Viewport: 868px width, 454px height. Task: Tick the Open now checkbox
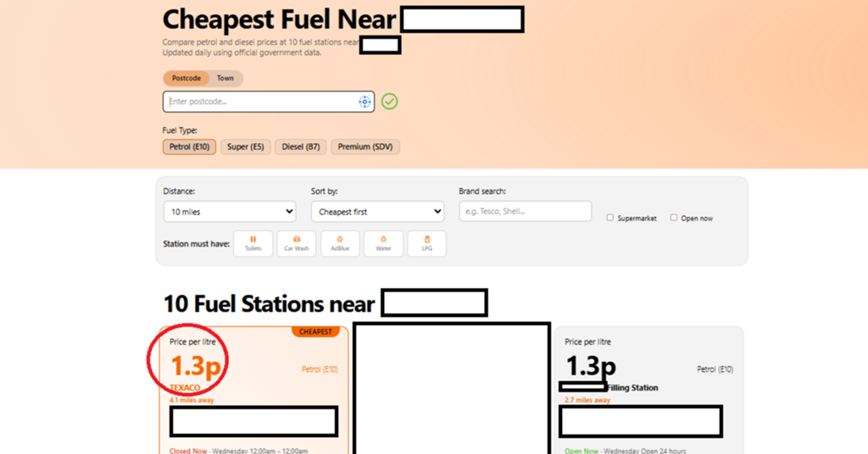point(674,218)
